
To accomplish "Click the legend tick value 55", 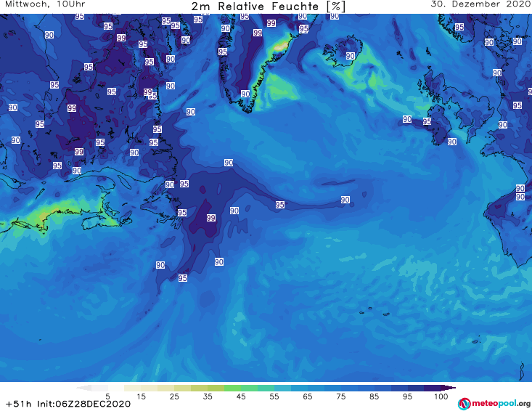I will (x=274, y=396).
